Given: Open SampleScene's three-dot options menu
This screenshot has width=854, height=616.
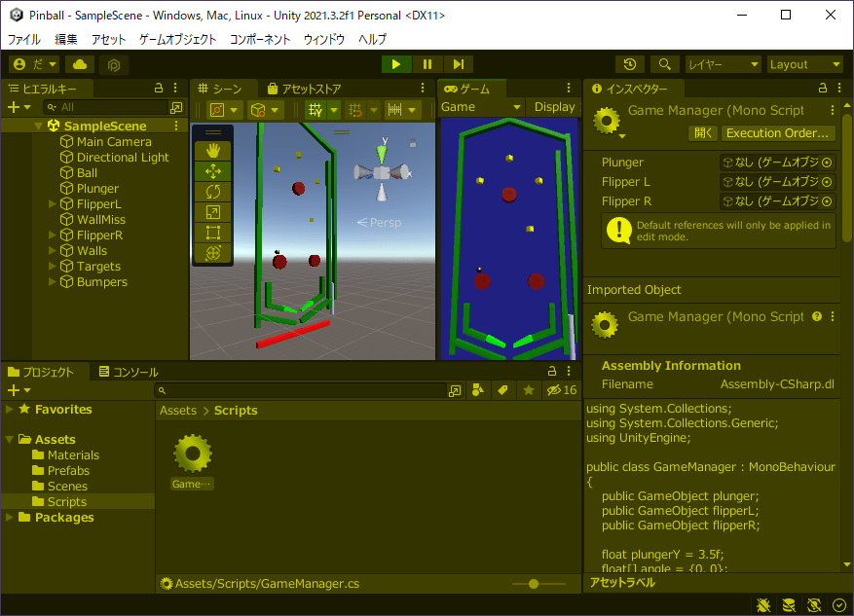Looking at the screenshot, I should [176, 126].
